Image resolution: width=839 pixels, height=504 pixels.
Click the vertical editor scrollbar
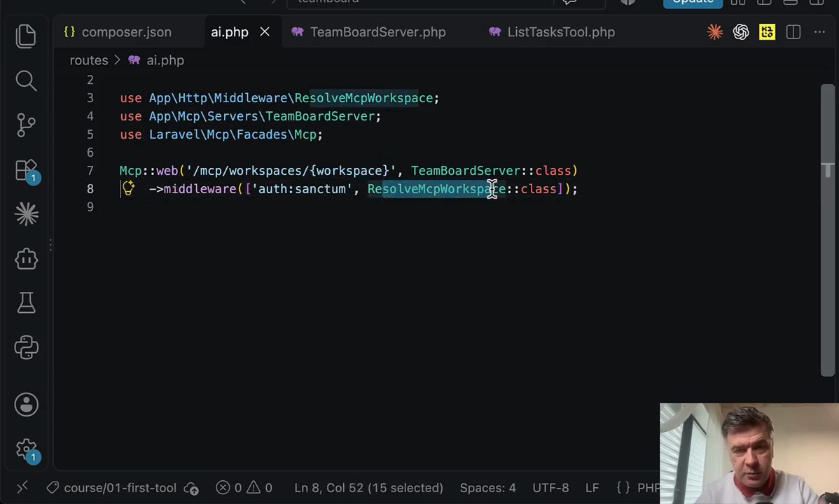click(827, 230)
